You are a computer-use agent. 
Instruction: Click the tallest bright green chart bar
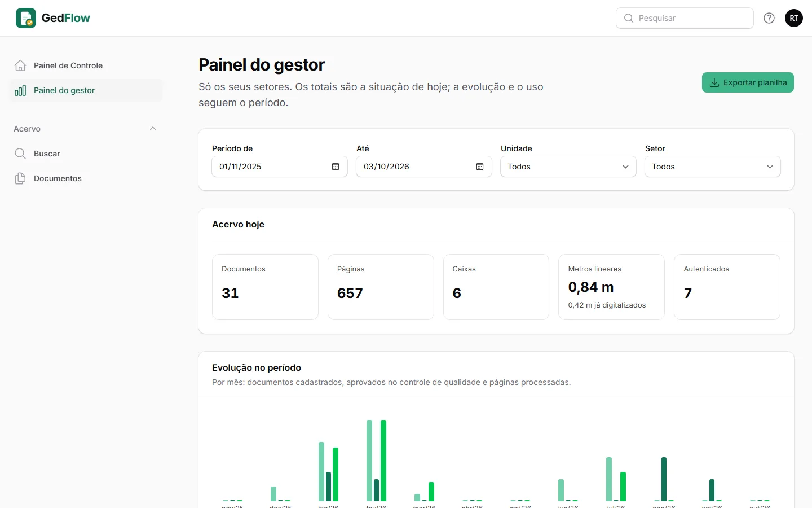click(383, 461)
